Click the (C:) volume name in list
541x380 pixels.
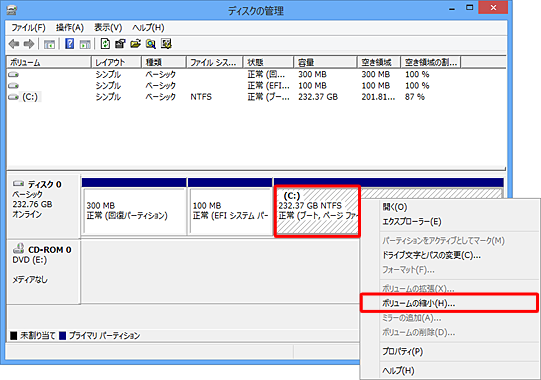(30, 97)
